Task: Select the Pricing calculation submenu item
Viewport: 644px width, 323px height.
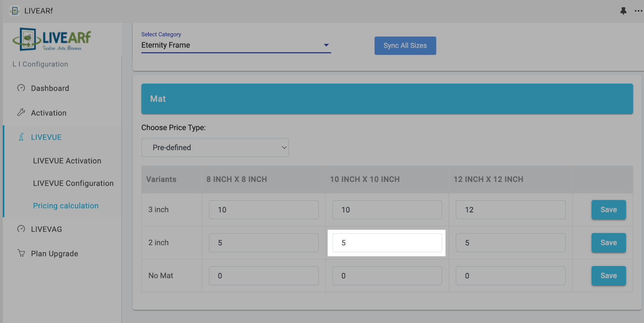Action: [x=66, y=206]
